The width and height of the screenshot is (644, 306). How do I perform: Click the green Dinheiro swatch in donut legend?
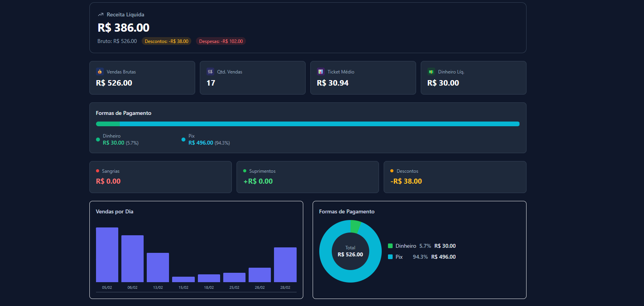(x=390, y=246)
